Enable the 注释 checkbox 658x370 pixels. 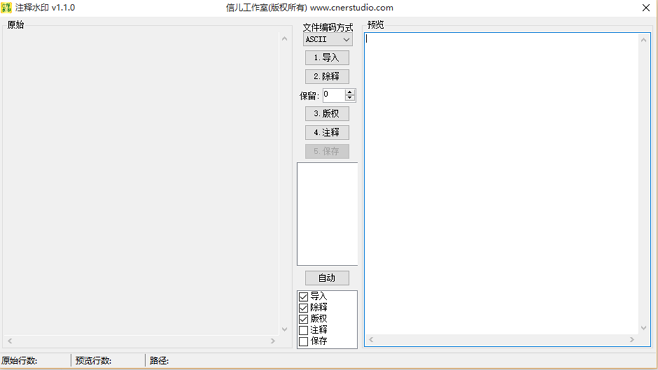pyautogui.click(x=303, y=331)
